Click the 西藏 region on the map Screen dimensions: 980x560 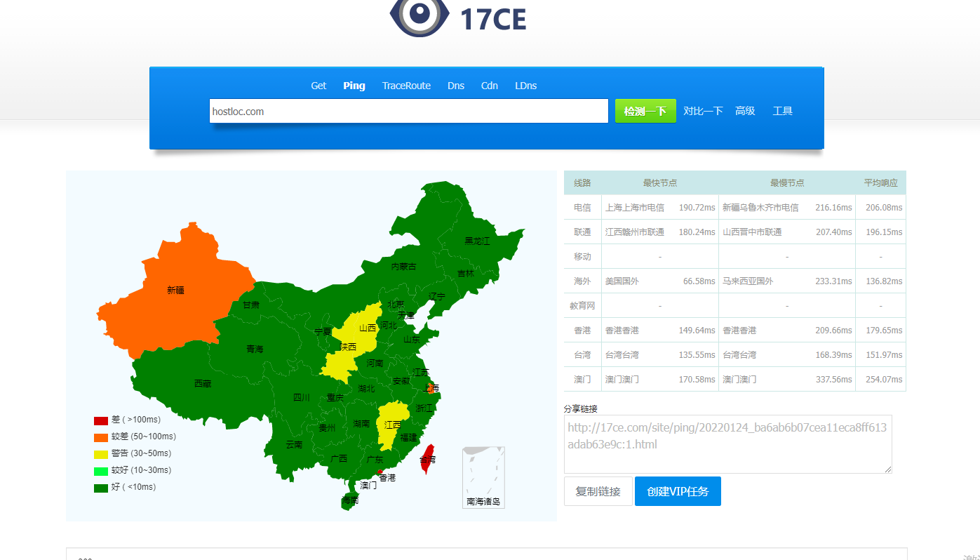click(x=202, y=383)
